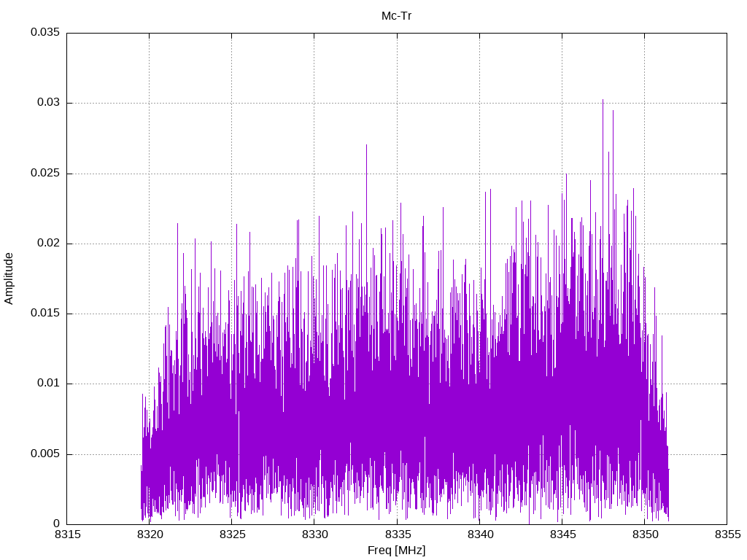The height and width of the screenshot is (560, 747).
Task: Select the y-axis tick label 0.025
Action: (x=45, y=173)
